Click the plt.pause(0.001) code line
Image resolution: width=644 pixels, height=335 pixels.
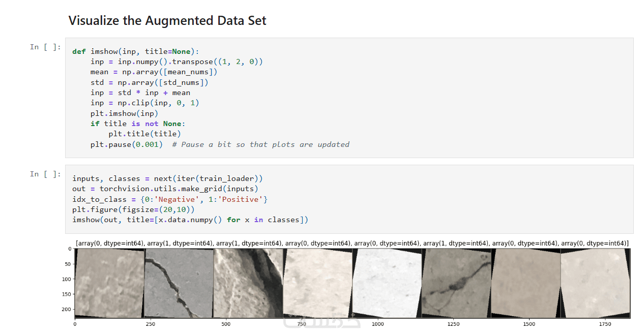pos(127,144)
